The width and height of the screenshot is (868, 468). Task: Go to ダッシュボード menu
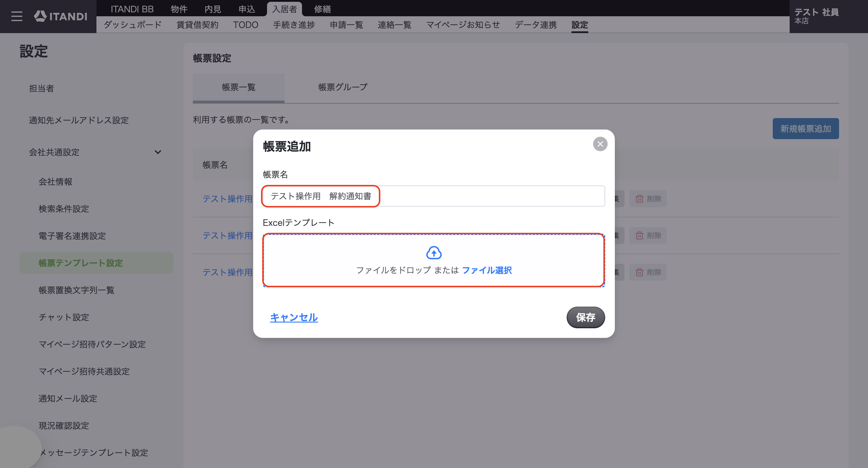pos(133,25)
